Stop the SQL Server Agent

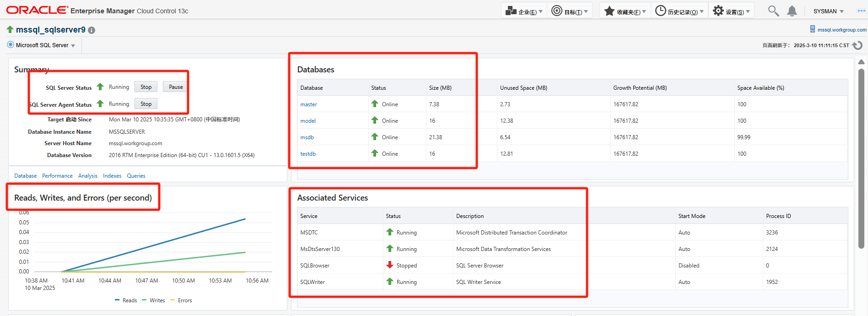146,104
